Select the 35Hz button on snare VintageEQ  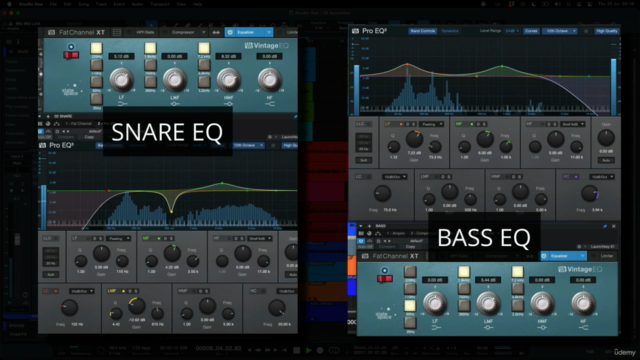[96, 98]
